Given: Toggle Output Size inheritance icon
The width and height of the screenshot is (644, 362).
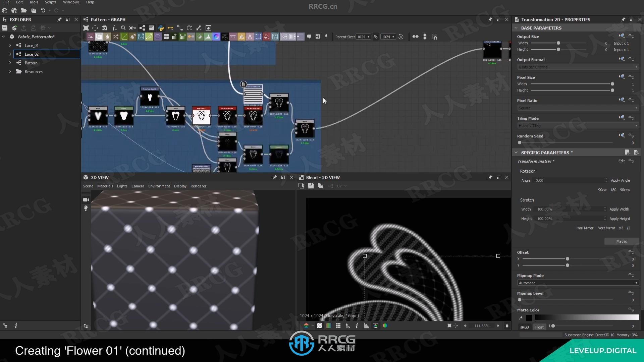Looking at the screenshot, I should 622,36.
